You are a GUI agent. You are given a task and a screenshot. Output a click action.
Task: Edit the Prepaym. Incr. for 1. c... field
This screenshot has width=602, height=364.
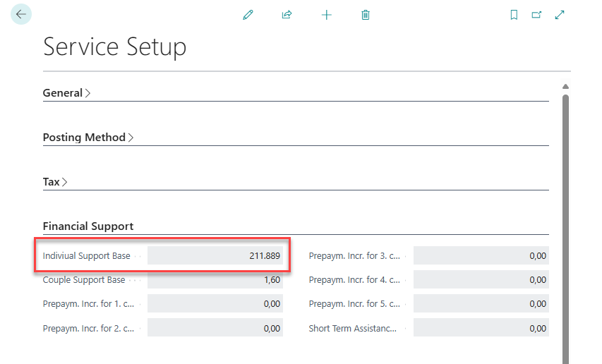[x=215, y=304]
